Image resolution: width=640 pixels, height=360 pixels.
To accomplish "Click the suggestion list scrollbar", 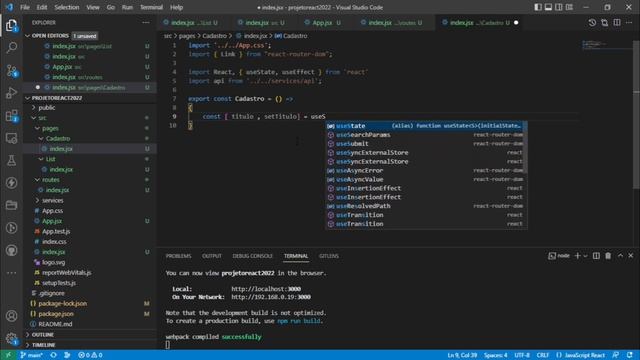I will click(x=525, y=147).
